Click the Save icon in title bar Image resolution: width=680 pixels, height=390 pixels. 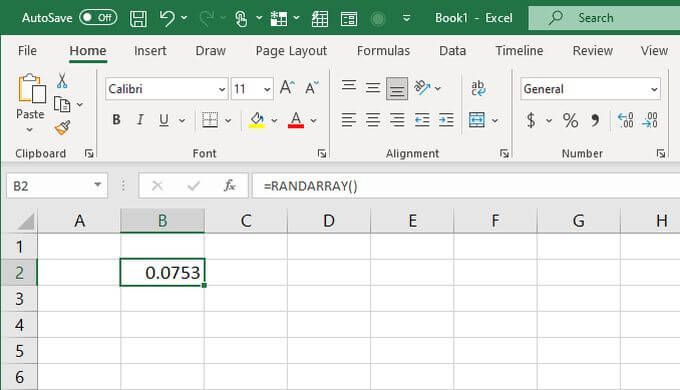(138, 18)
